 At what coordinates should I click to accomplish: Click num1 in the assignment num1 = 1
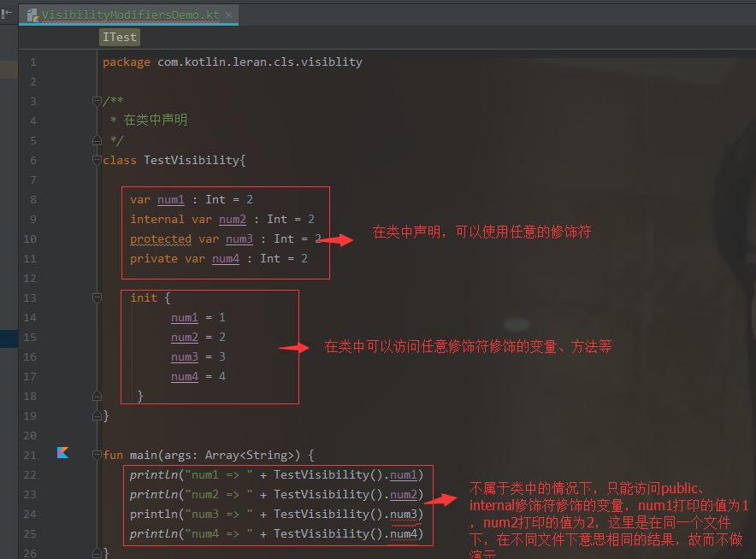pos(185,318)
